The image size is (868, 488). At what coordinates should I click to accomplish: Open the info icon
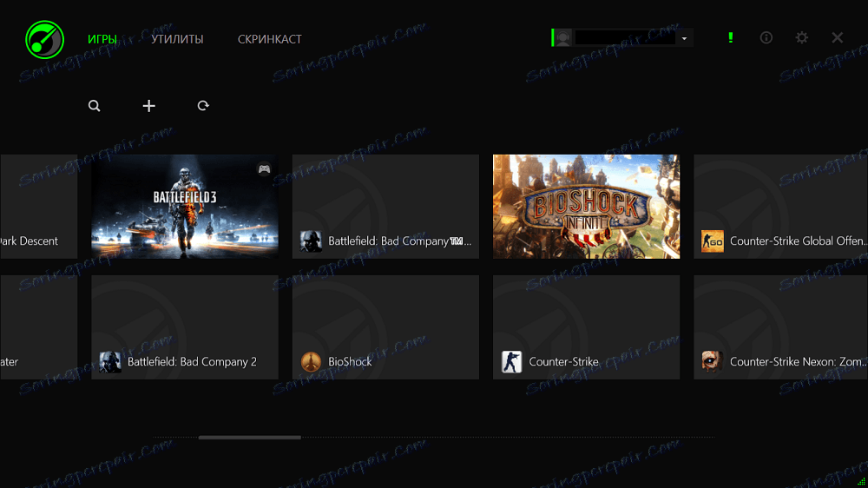[766, 37]
